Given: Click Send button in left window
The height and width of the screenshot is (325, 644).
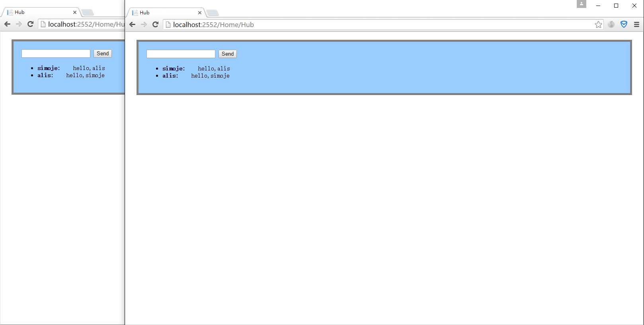Looking at the screenshot, I should pyautogui.click(x=103, y=54).
